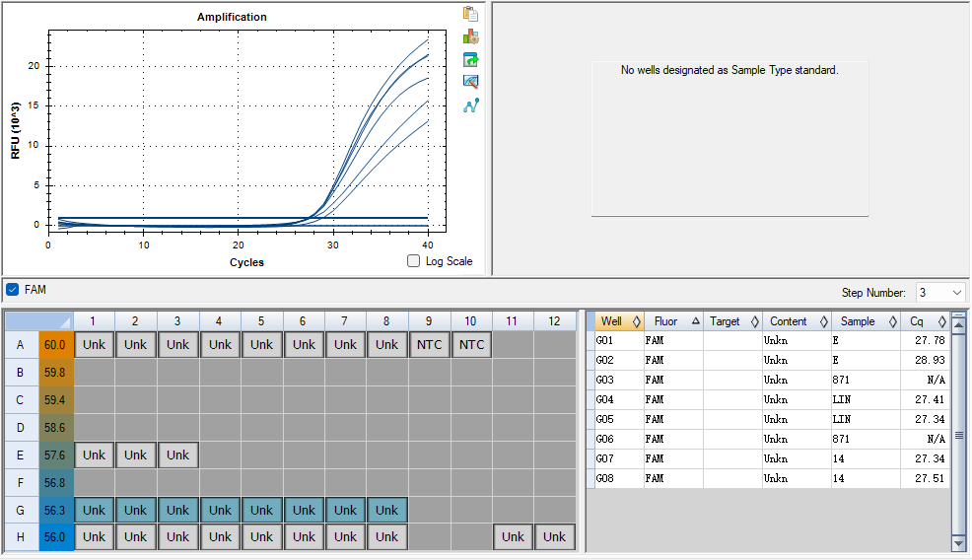The image size is (972, 560).
Task: Select plate row A header
Action: (21, 345)
